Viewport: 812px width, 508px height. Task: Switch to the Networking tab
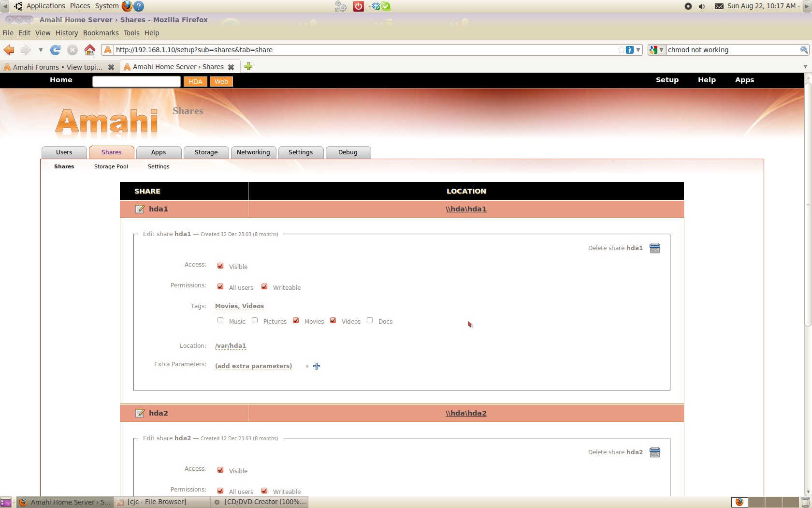pyautogui.click(x=253, y=152)
